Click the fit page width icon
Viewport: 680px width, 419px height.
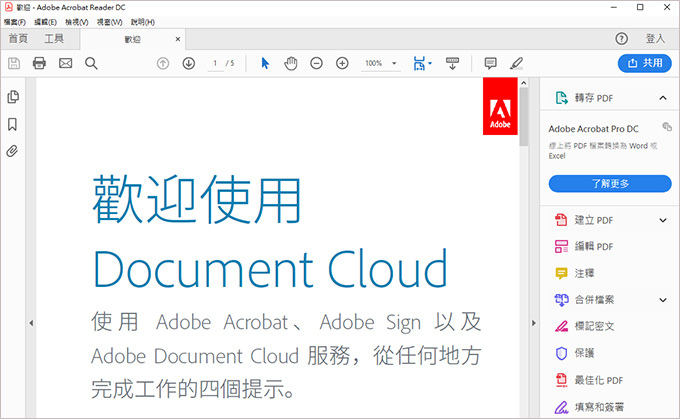click(x=419, y=63)
